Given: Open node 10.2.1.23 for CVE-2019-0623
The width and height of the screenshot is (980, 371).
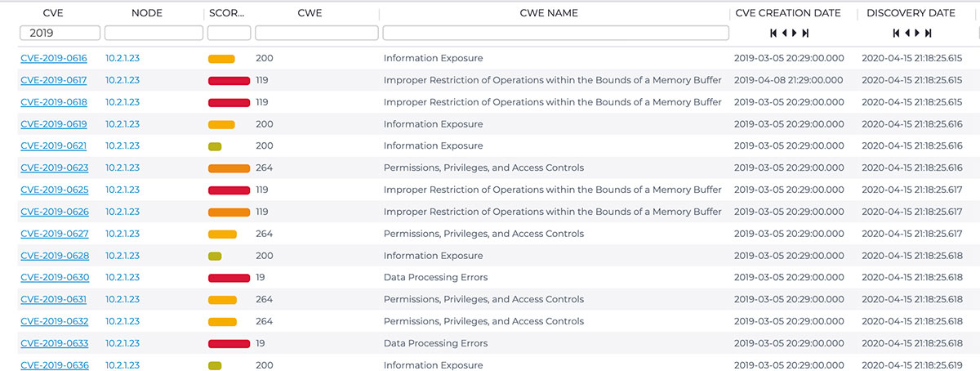Looking at the screenshot, I should [x=122, y=168].
